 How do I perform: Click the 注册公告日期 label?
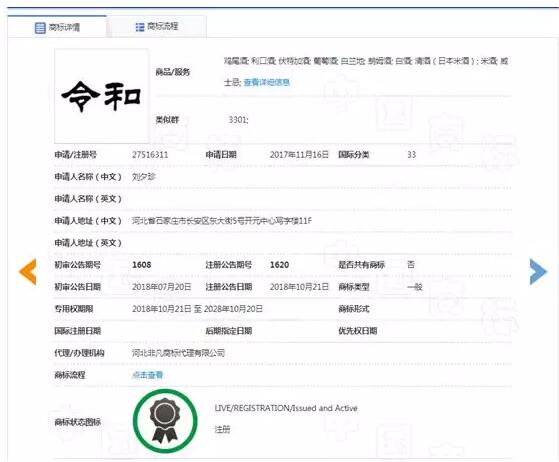[x=229, y=287]
